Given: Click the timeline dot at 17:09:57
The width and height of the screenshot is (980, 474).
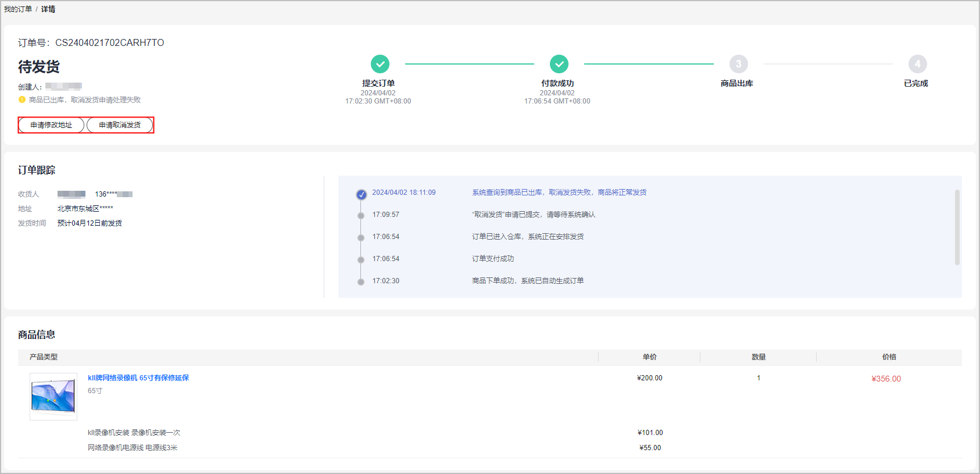Looking at the screenshot, I should pos(361,216).
